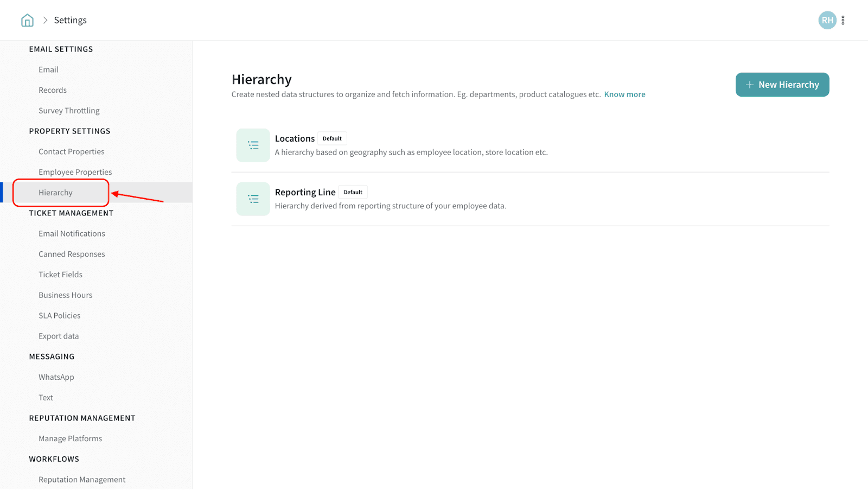
Task: Open Contact Properties settings
Action: pyautogui.click(x=71, y=152)
